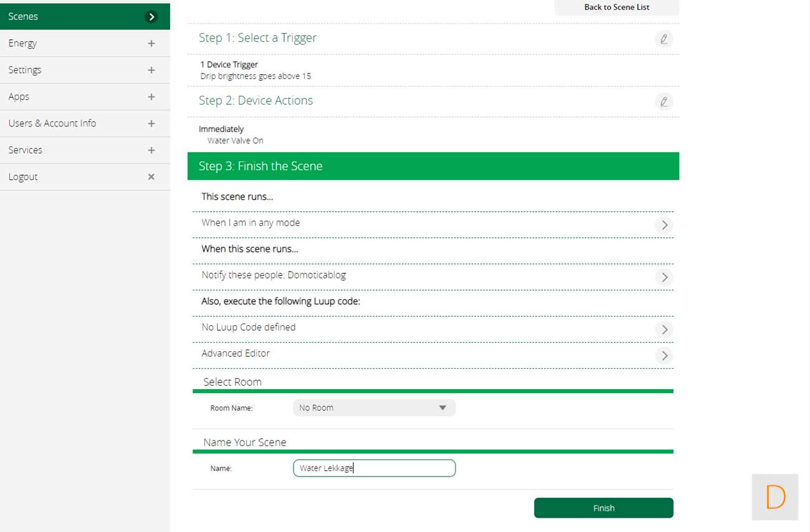
Task: Expand 'When I am in any mode' chevron
Action: point(664,225)
